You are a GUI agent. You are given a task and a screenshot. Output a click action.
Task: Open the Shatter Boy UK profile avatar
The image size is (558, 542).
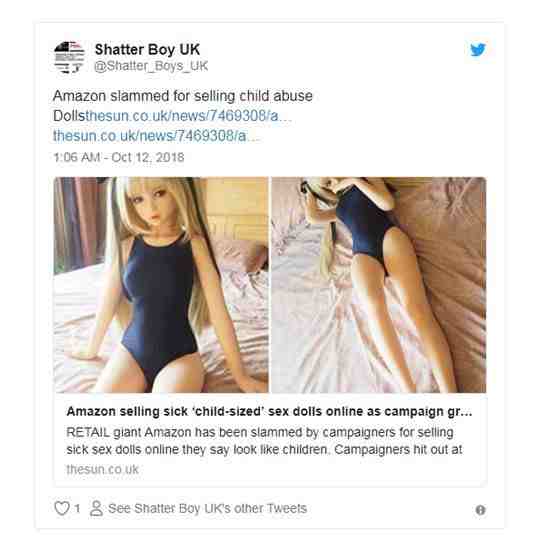[x=69, y=57]
